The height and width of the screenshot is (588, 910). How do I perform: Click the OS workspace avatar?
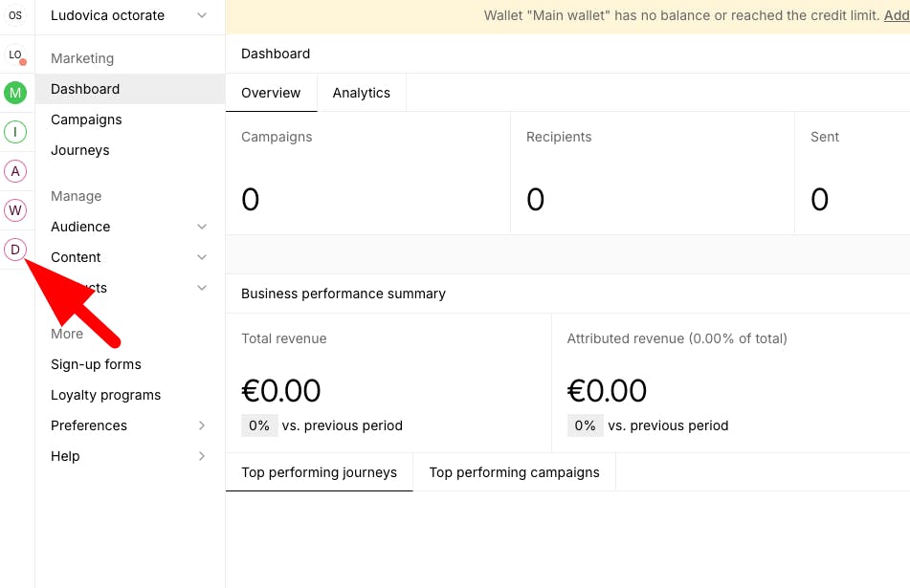tap(15, 15)
